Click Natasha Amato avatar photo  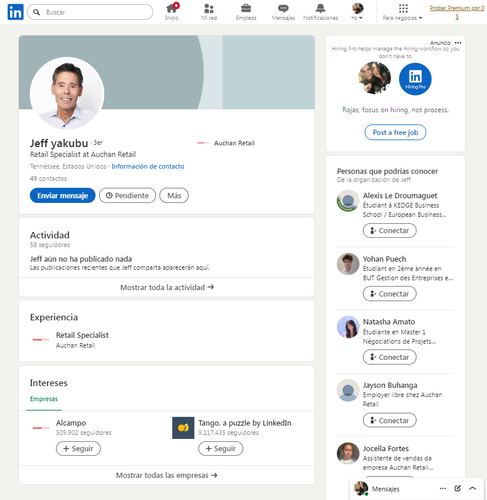tap(348, 327)
